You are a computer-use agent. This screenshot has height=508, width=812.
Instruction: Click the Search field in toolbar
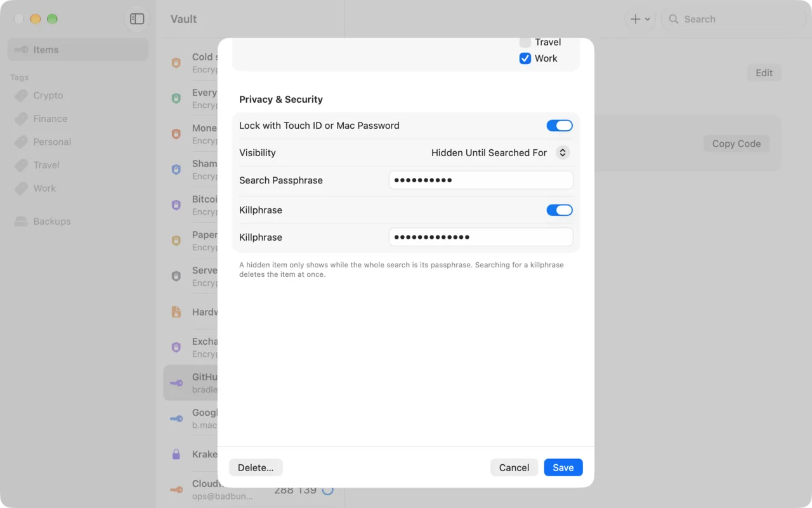click(x=735, y=19)
